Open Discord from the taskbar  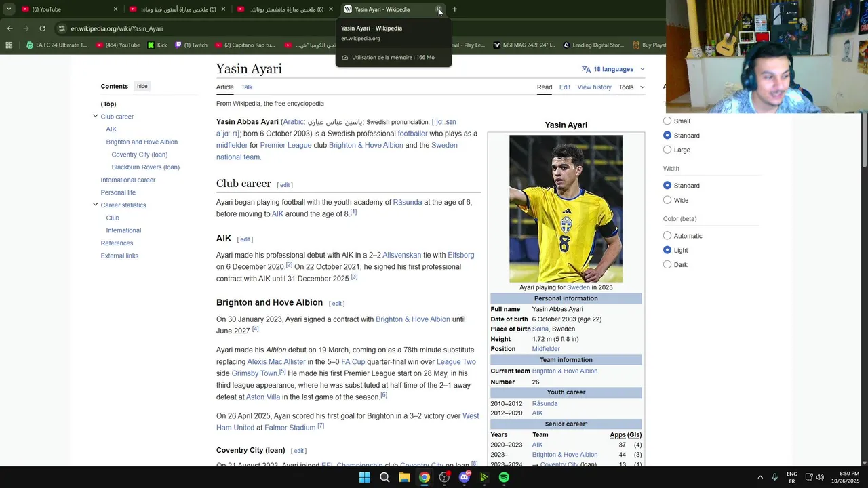[x=465, y=477]
